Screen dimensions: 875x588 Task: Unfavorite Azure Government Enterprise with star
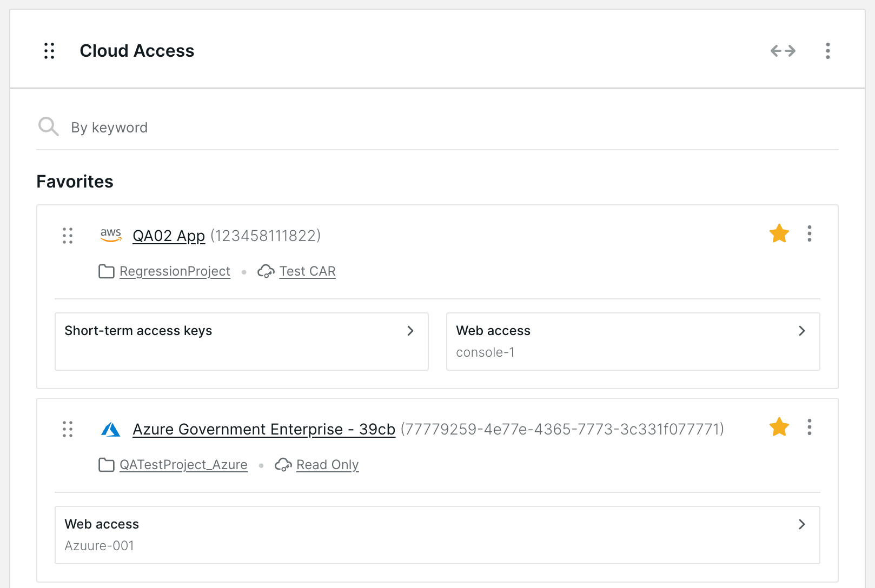pos(779,427)
